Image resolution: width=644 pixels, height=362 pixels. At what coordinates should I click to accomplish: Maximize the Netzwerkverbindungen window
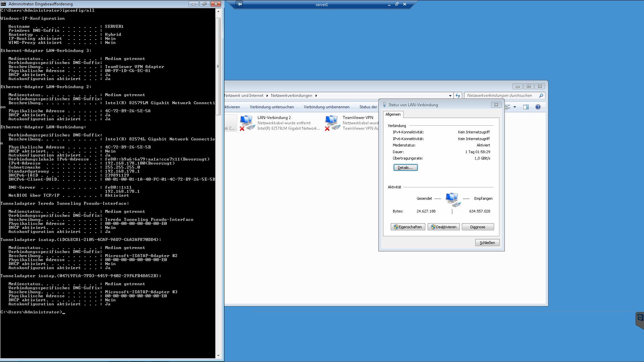point(529,86)
